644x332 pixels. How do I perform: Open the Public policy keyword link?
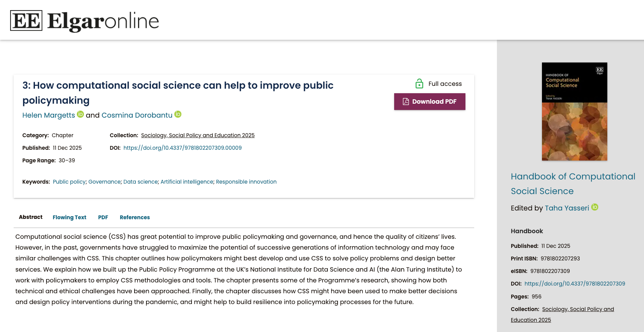[69, 182]
